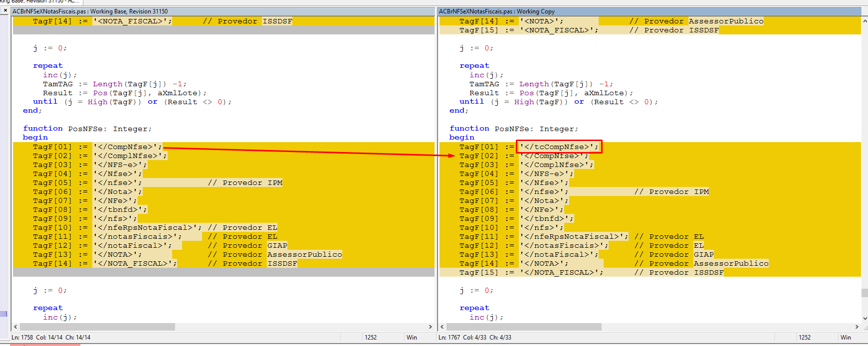The height and width of the screenshot is (346, 868).
Task: Select TagF[02] '</CompNfse>' line in Working Copy
Action: 650,156
